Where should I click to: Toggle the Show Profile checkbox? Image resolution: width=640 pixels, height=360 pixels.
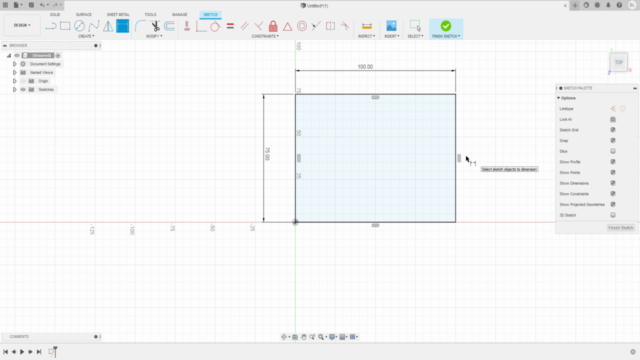613,162
